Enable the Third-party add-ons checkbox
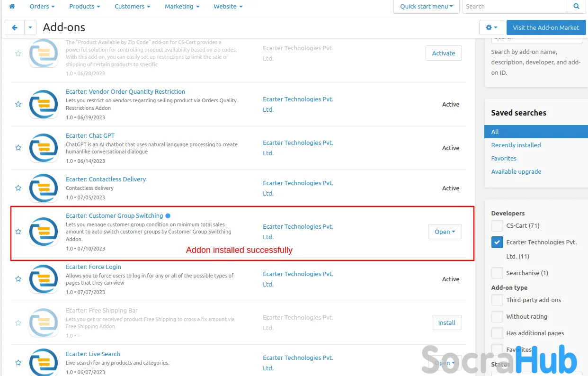This screenshot has width=588, height=376. (497, 300)
